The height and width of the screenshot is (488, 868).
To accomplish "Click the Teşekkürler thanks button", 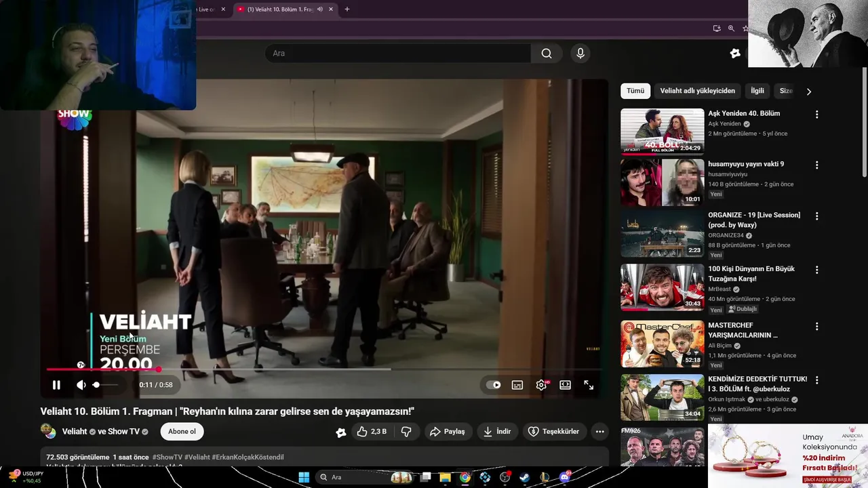I will pos(554,432).
